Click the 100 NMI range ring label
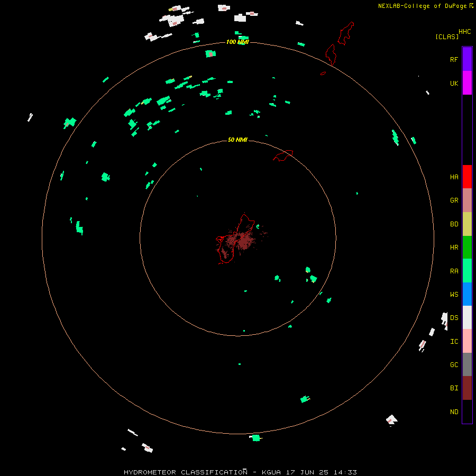Screen dimensions: 476x476 237,42
